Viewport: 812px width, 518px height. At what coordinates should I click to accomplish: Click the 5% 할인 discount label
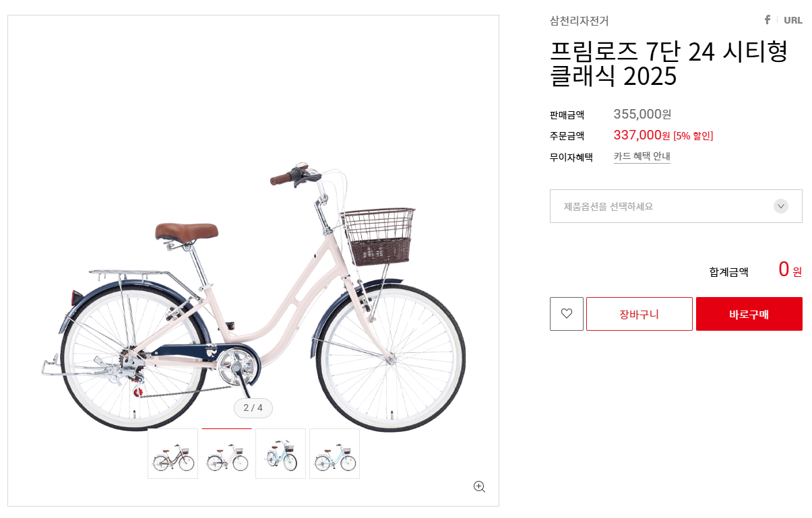691,135
